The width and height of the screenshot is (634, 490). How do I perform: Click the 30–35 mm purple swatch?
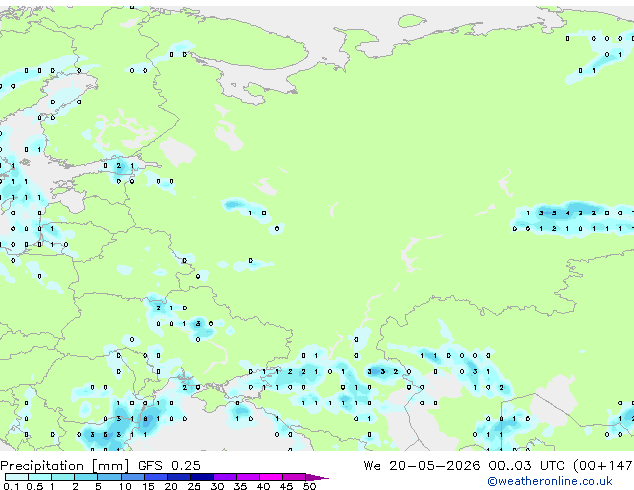pyautogui.click(x=224, y=477)
